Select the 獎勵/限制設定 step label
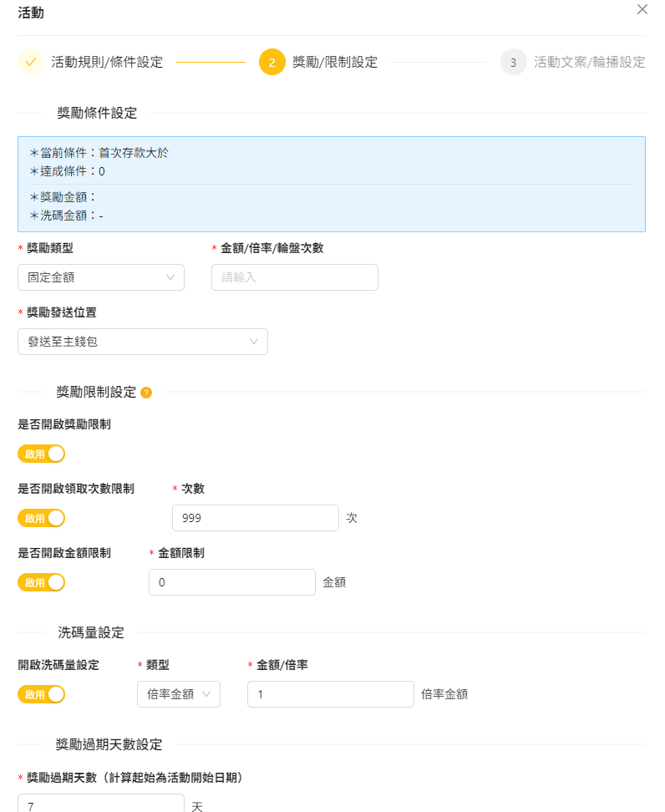 (334, 62)
